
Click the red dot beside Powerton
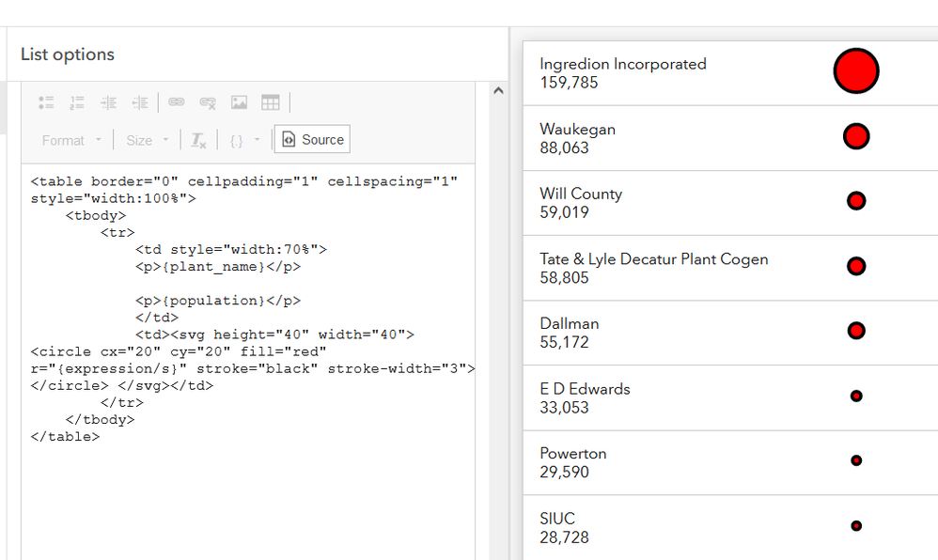click(856, 460)
